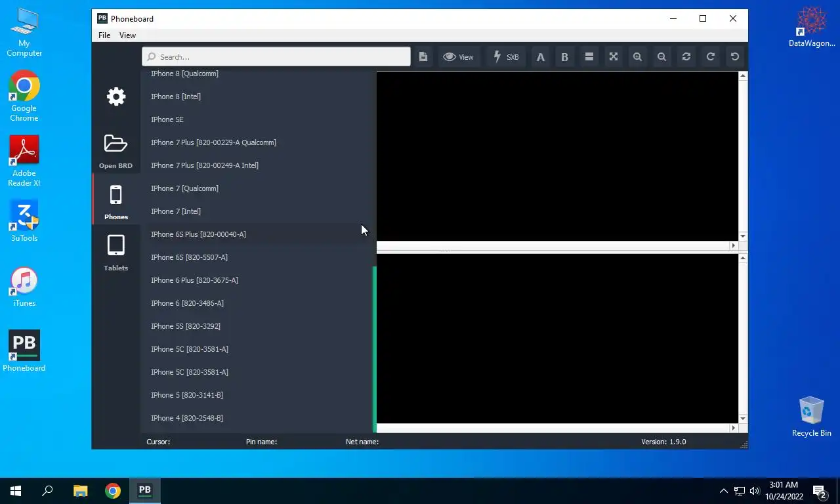
Task: Focus the Search input field
Action: click(x=276, y=57)
